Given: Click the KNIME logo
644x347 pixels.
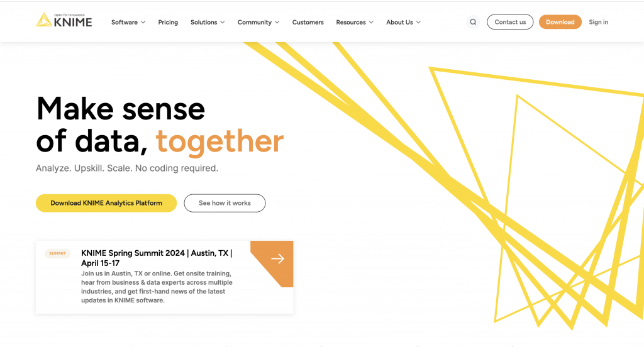Looking at the screenshot, I should pyautogui.click(x=64, y=21).
